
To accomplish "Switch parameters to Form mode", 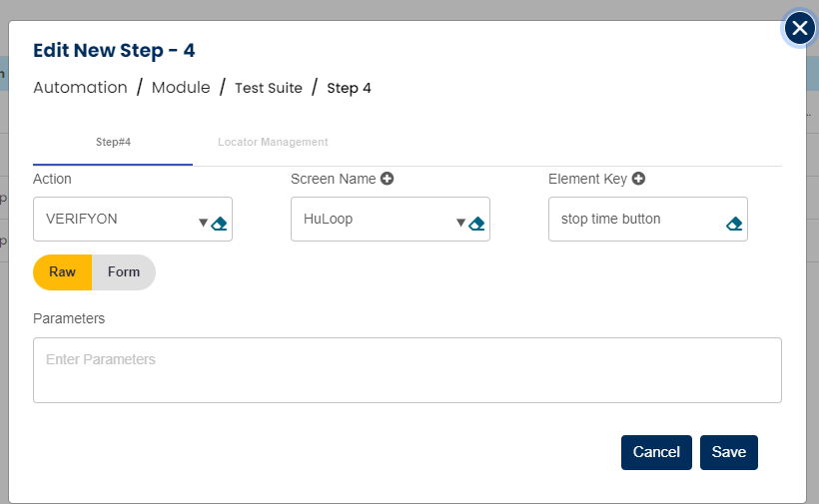I will (124, 272).
